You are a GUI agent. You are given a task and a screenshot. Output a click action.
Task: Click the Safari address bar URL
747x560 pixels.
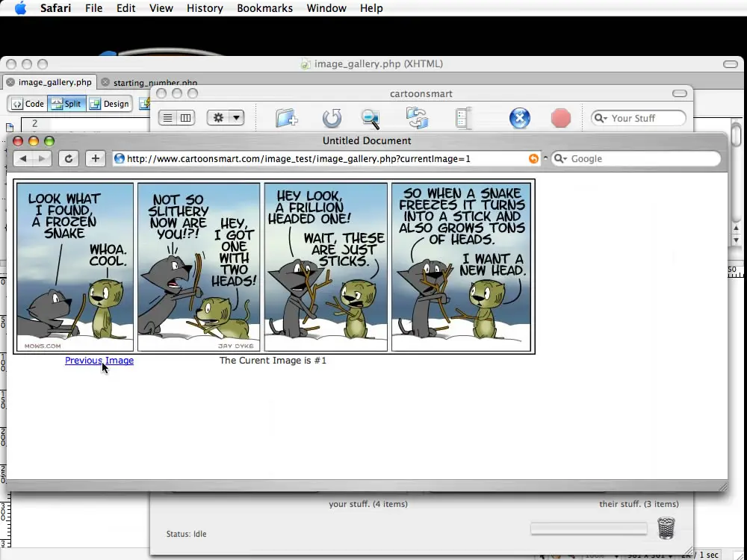click(x=299, y=158)
